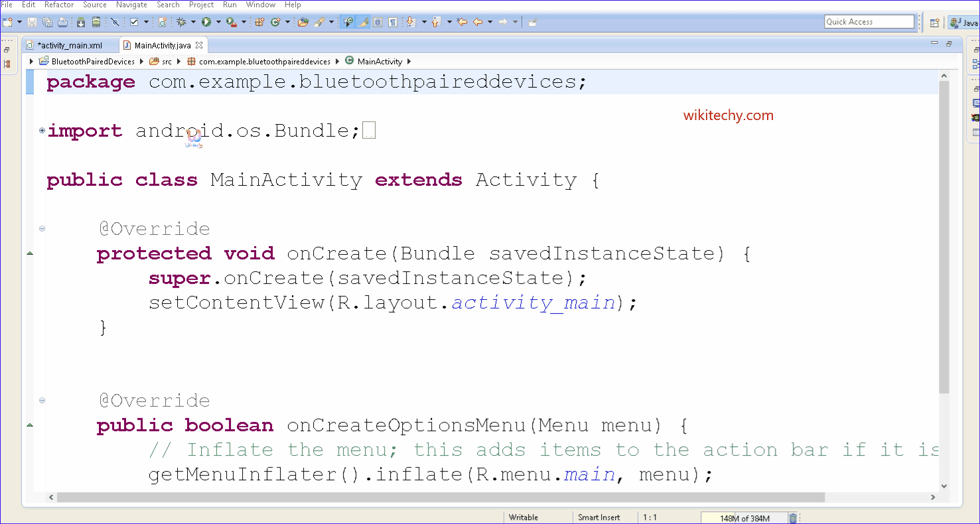The width and height of the screenshot is (980, 524).
Task: Run garbage collector trash icon
Action: (x=793, y=518)
